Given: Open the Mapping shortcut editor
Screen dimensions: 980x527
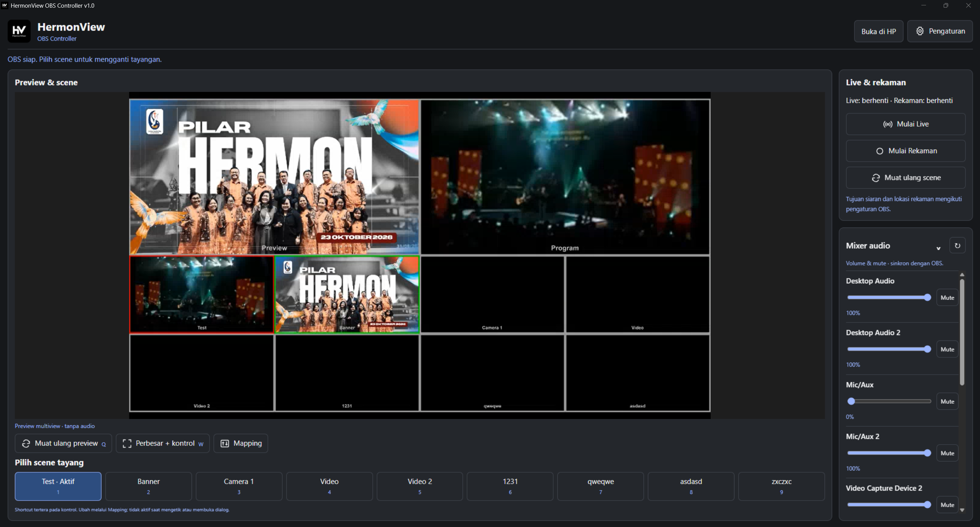Looking at the screenshot, I should [241, 444].
